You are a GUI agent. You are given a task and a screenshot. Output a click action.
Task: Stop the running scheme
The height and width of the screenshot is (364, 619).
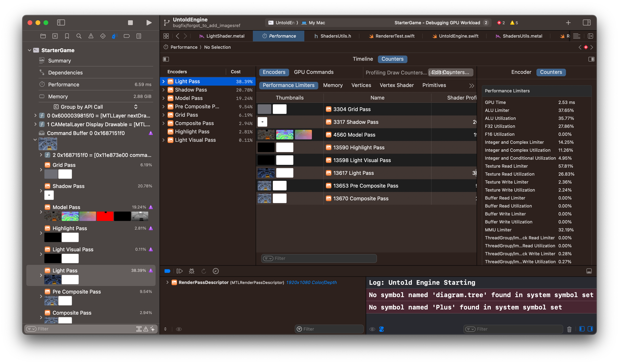click(130, 23)
